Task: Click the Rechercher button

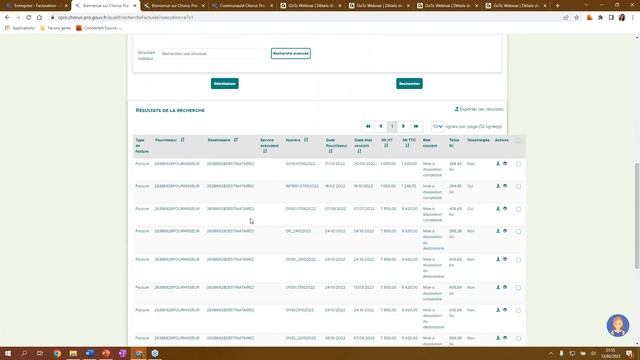Action: pos(409,84)
